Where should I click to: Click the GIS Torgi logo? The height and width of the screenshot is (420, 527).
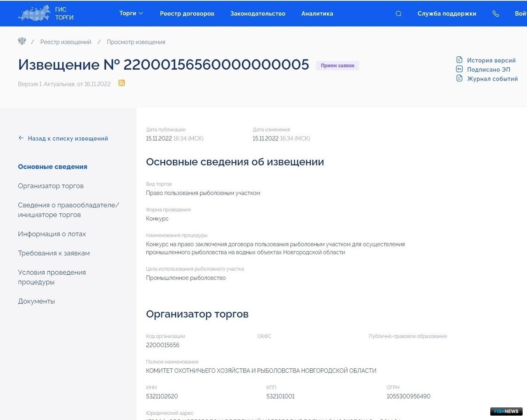45,14
